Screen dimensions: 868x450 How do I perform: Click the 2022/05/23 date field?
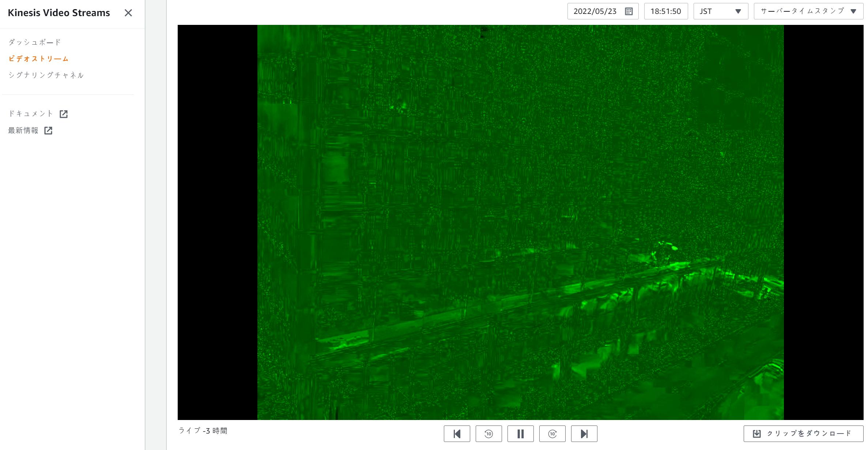pyautogui.click(x=595, y=11)
